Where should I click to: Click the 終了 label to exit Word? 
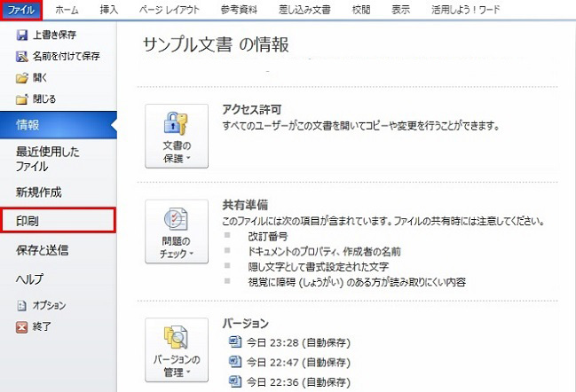point(42,326)
